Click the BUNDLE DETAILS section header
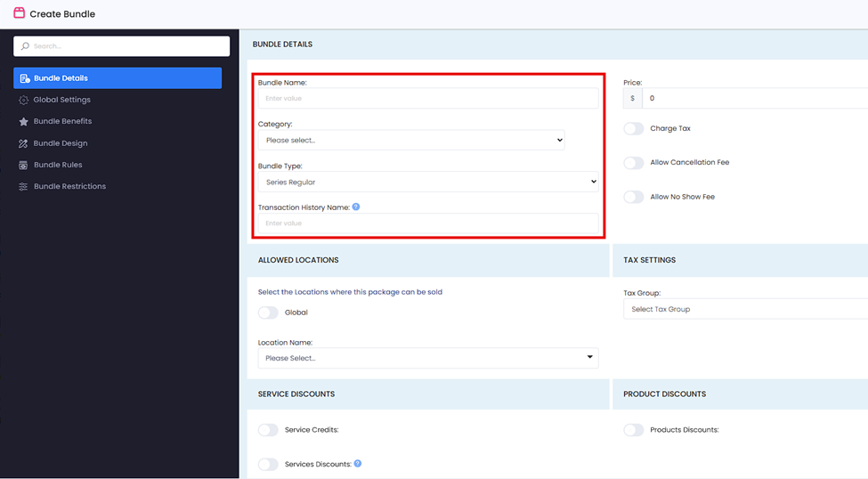Viewport: 868px width, 479px height. pyautogui.click(x=282, y=45)
